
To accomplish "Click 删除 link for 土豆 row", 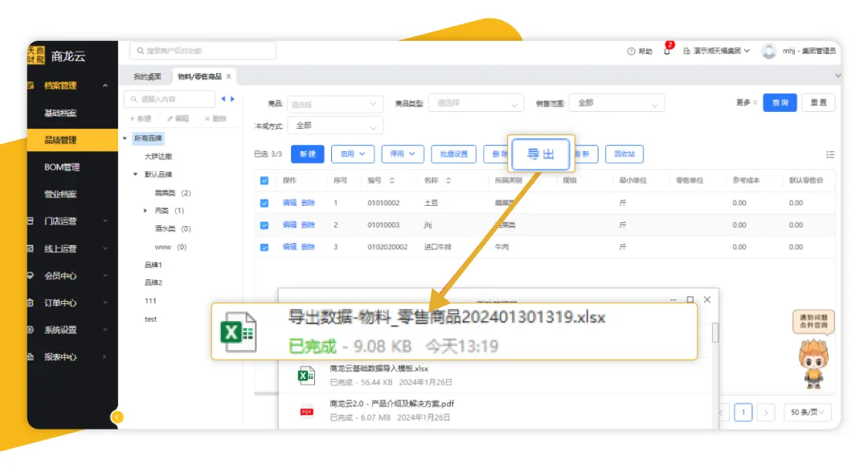I will [308, 203].
